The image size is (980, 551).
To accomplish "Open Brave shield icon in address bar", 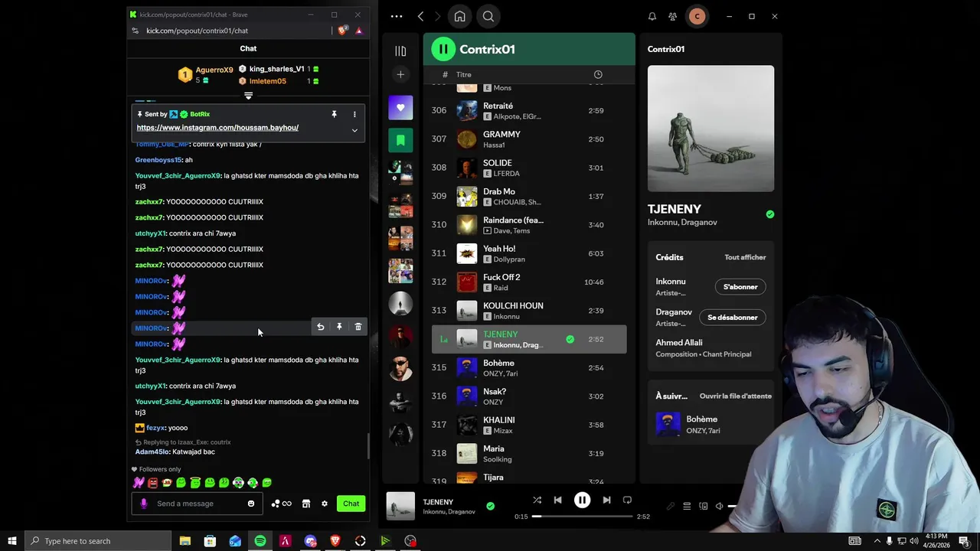I will [x=342, y=31].
